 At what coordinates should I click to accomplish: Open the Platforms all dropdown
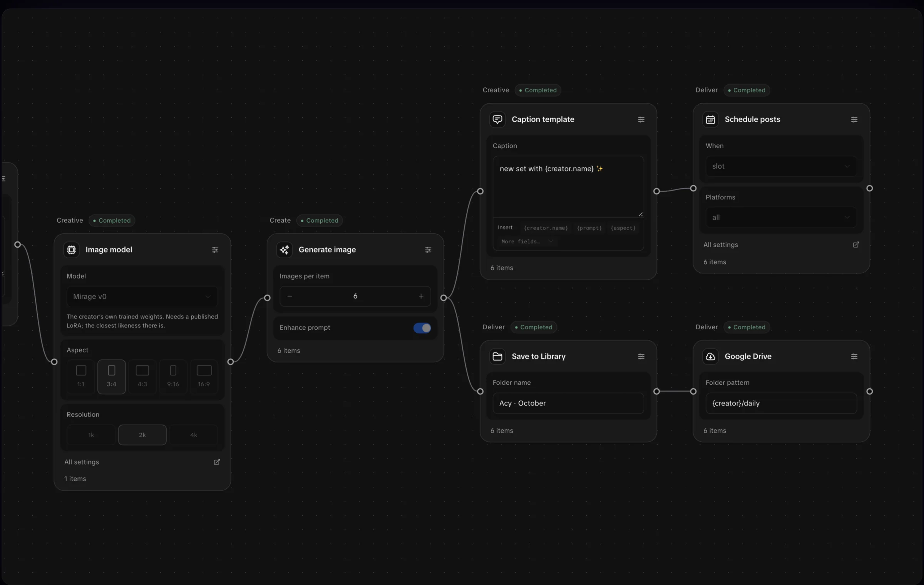[782, 218]
